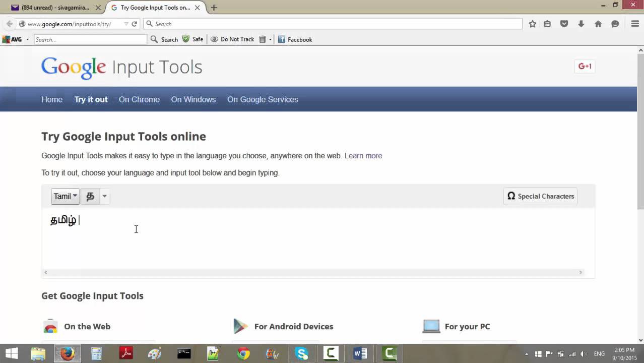Open Command Prompt from the taskbar
Viewport: 644px width, 363px height.
(184, 353)
